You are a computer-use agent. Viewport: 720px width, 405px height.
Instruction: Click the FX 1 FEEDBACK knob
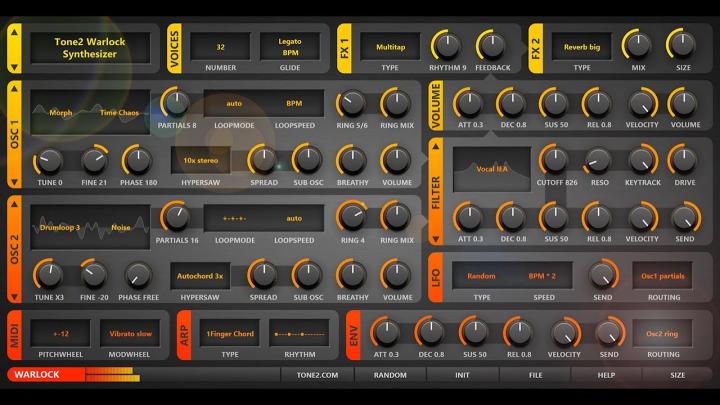coord(492,45)
